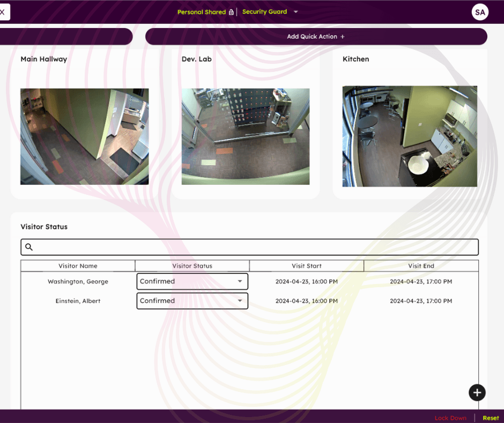Open the Dev. Lab camera feed
This screenshot has height=423, width=504.
coord(246,136)
